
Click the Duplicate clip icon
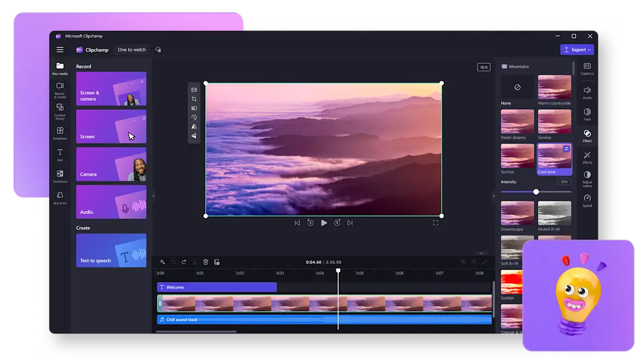[x=217, y=262]
